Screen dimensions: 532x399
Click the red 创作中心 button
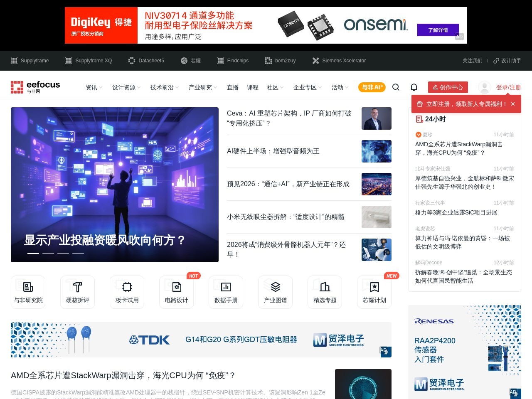pyautogui.click(x=448, y=87)
